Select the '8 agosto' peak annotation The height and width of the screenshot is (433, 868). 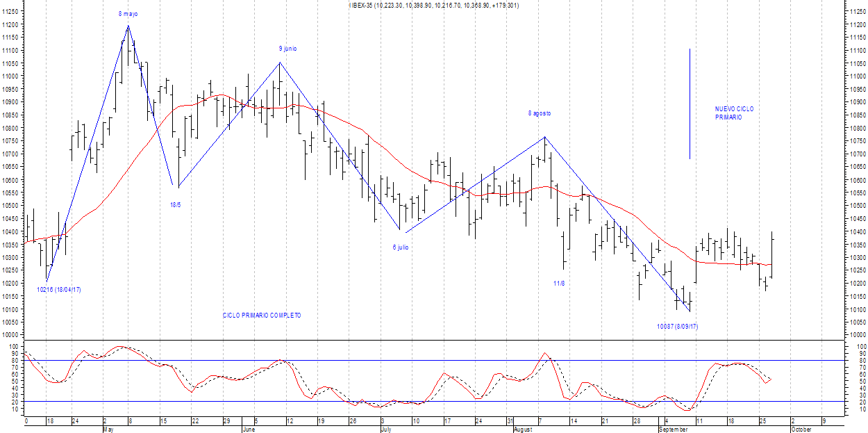pos(539,113)
